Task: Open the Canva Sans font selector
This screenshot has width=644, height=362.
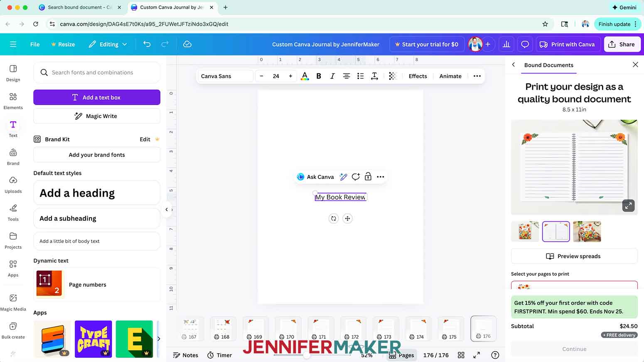Action: 225,76
